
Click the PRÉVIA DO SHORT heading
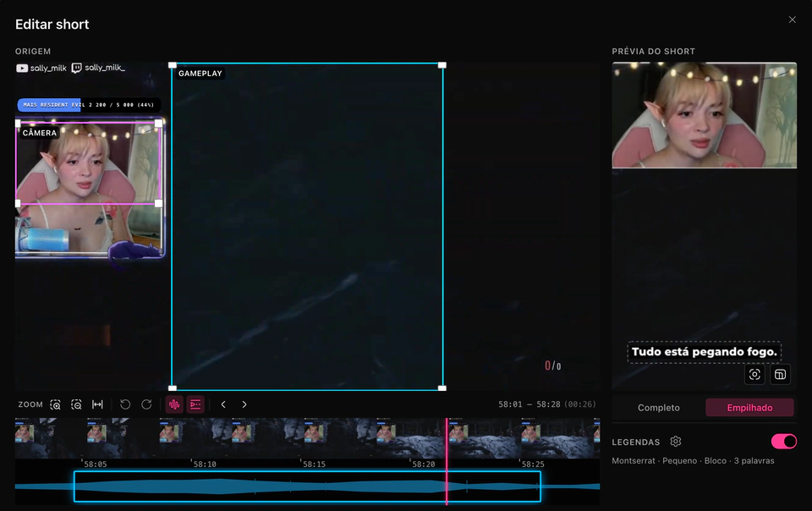tap(654, 52)
